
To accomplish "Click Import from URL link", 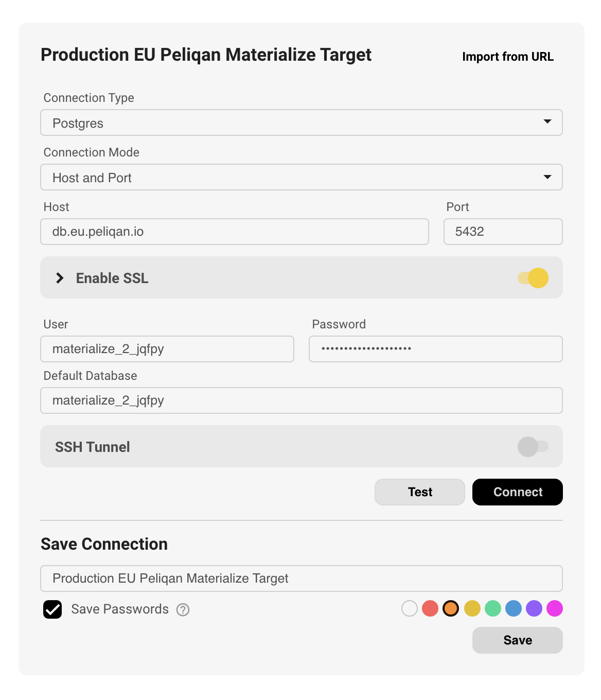I will click(508, 57).
